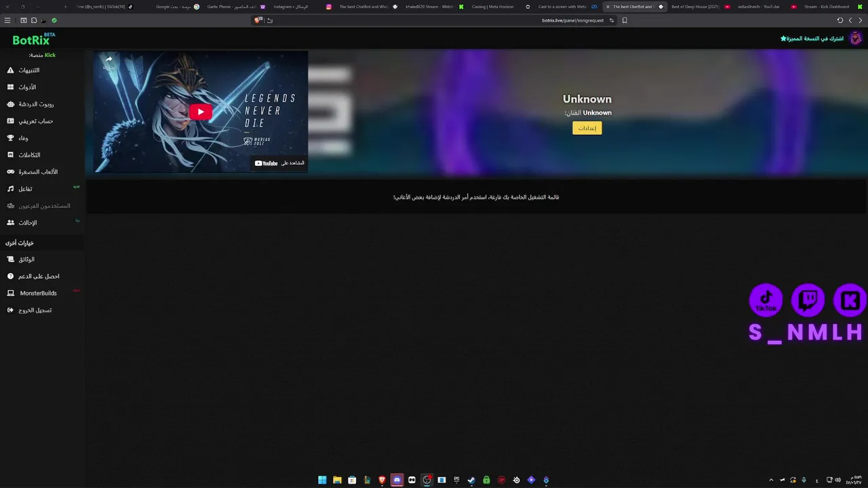Click the browser reload button
This screenshot has height=488, width=868.
click(x=840, y=20)
